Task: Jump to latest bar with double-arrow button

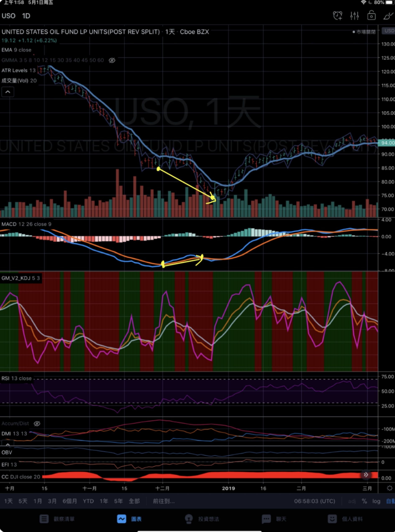Action: tap(366, 474)
